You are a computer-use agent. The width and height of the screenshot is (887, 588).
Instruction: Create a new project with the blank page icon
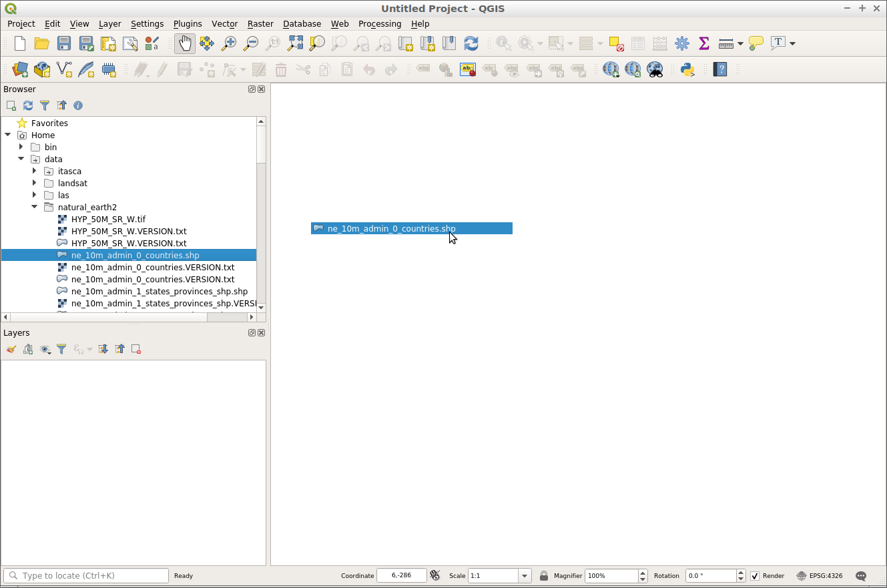[x=20, y=43]
